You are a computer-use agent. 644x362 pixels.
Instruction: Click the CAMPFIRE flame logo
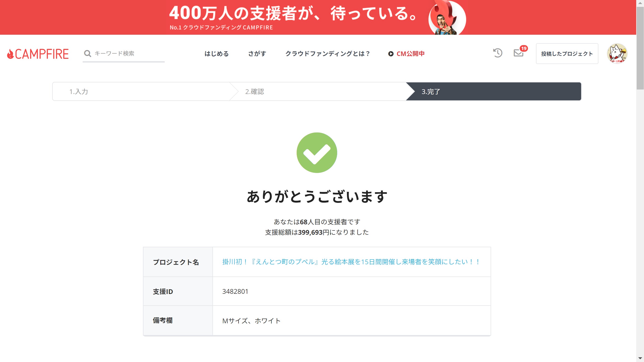pos(38,54)
